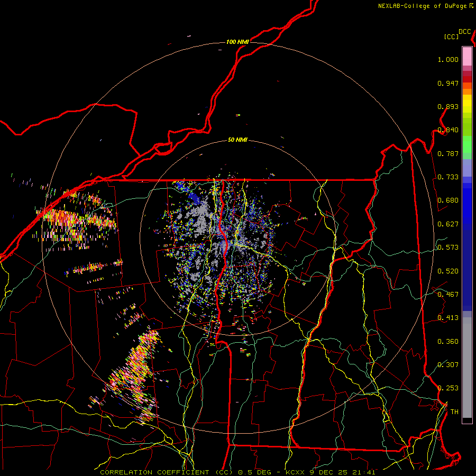Select the 0.307 scale value
This screenshot has width=476, height=476.
(x=448, y=364)
